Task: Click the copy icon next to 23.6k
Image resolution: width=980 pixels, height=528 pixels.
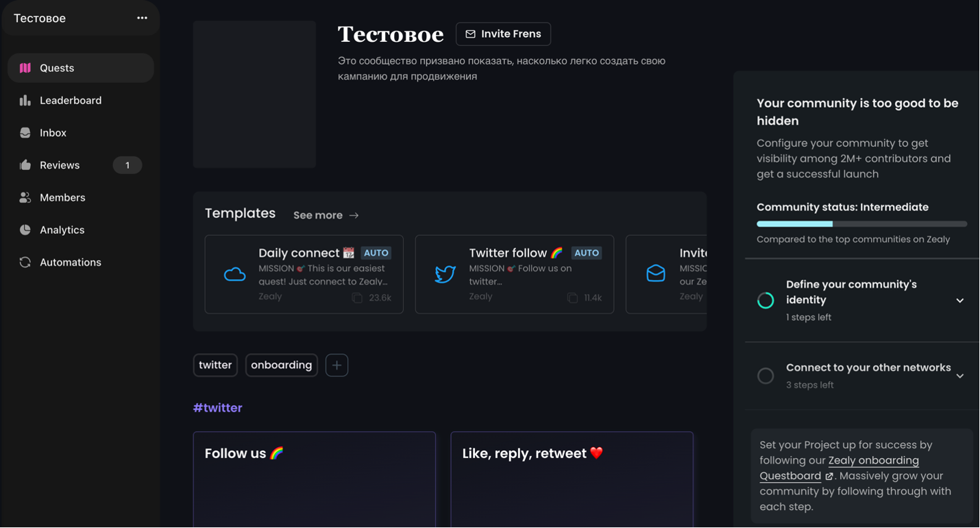Action: (x=357, y=298)
